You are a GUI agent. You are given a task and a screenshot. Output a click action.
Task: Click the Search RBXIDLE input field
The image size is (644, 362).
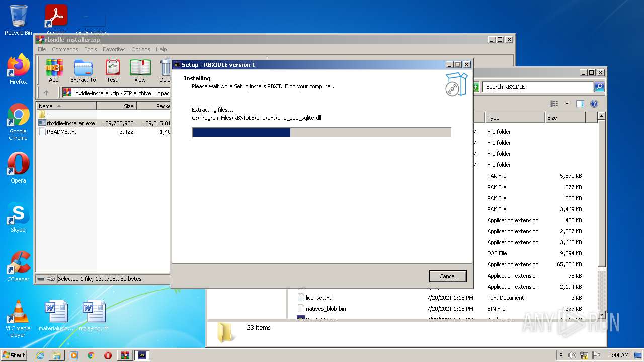click(538, 87)
